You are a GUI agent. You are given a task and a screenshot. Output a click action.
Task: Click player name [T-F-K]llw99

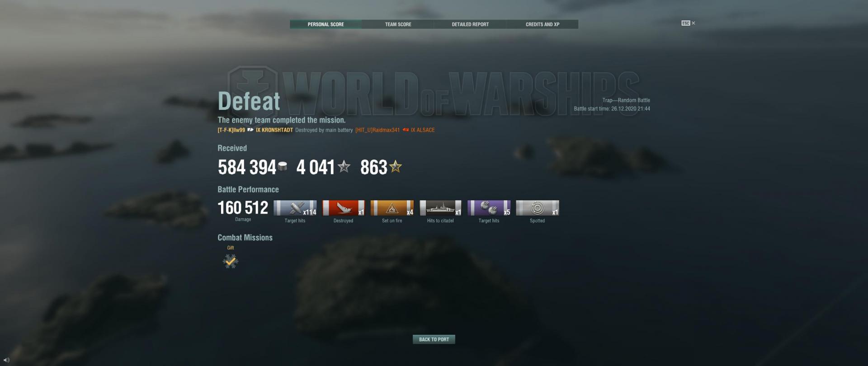coord(231,130)
